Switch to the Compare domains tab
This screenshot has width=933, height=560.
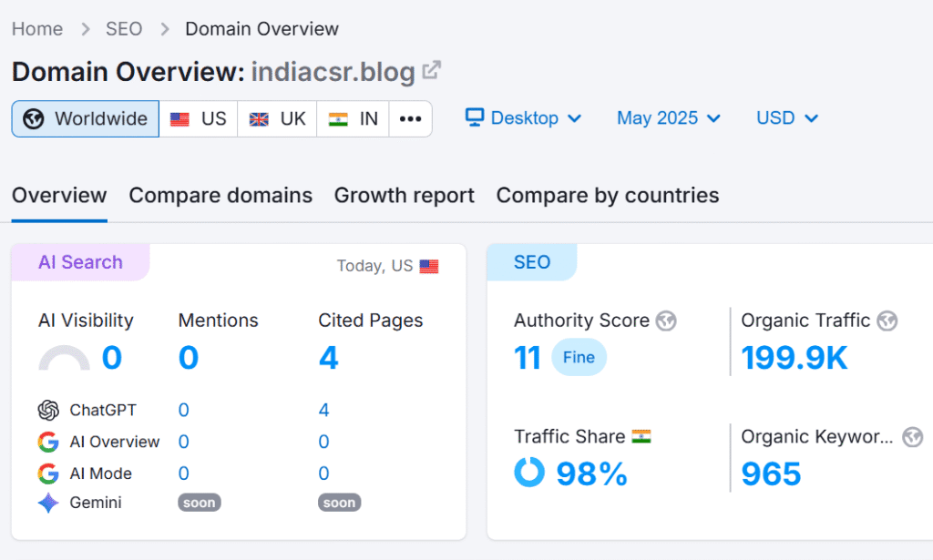click(220, 195)
